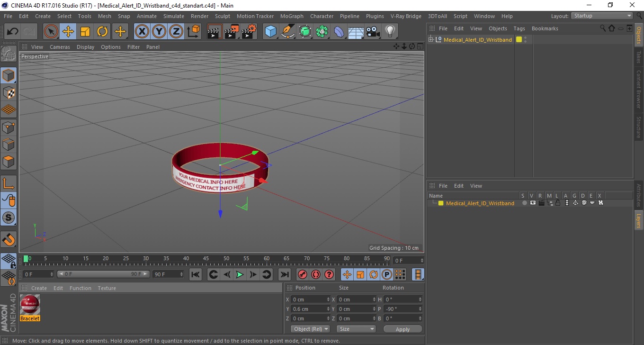Activate the Scale tool in top toolbar

click(x=85, y=32)
